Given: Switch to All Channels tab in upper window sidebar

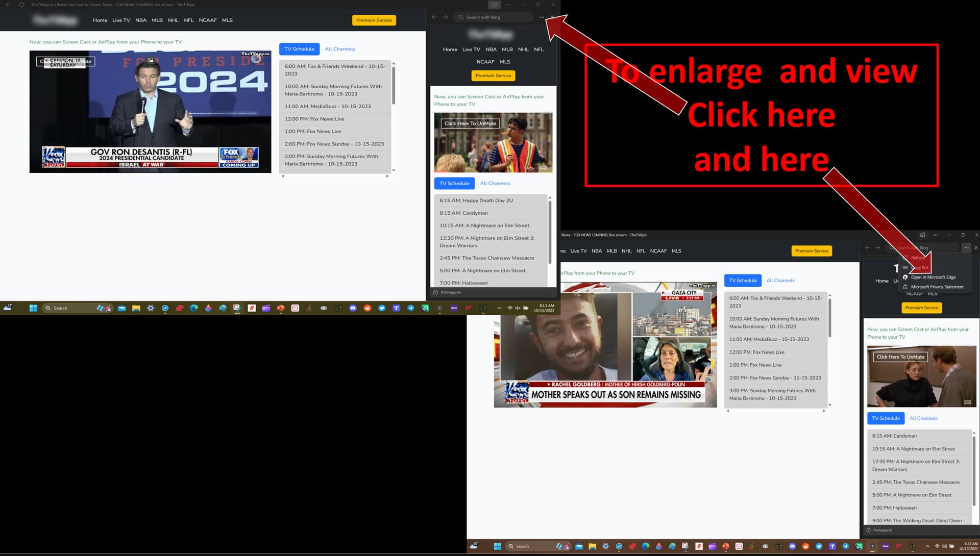Looking at the screenshot, I should (x=495, y=183).
